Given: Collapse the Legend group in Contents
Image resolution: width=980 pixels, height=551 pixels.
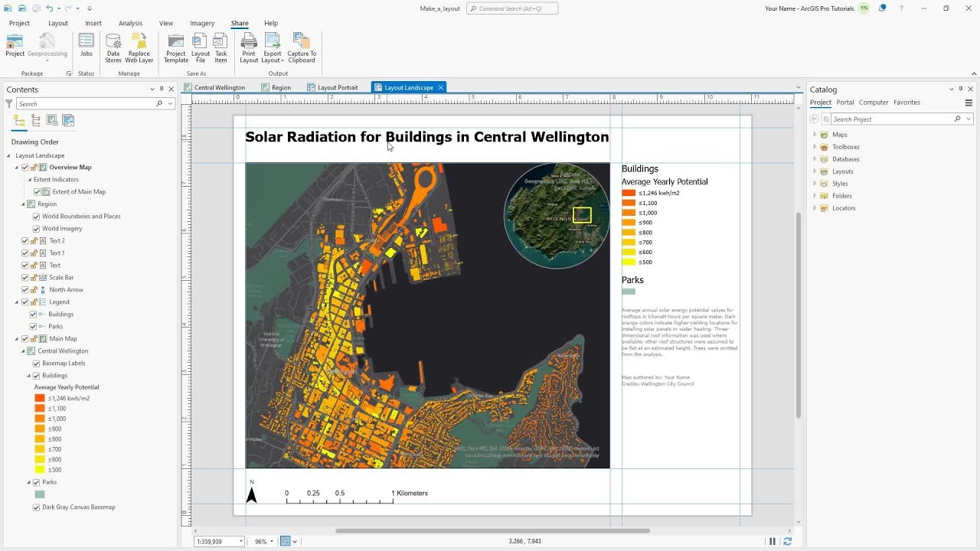Looking at the screenshot, I should tap(16, 302).
